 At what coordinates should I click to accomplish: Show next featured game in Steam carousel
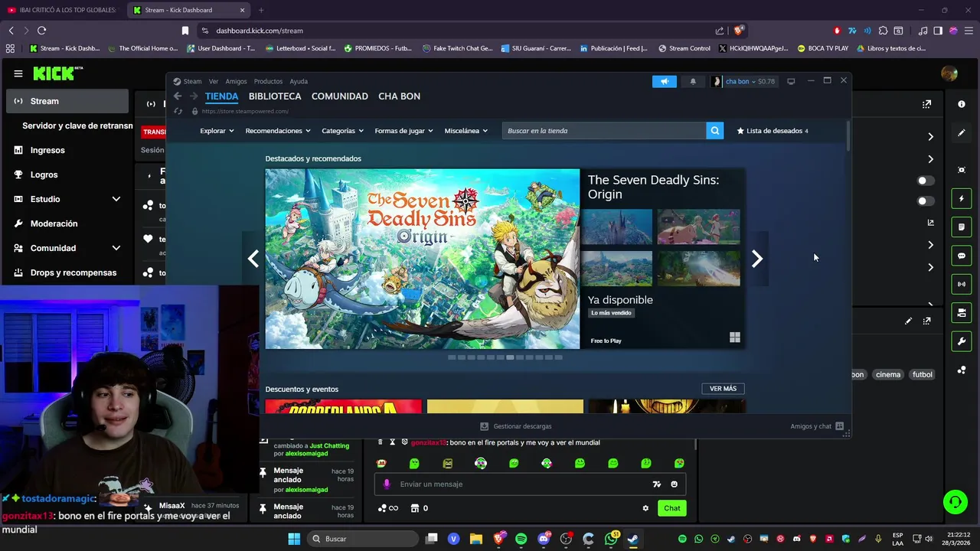click(756, 259)
